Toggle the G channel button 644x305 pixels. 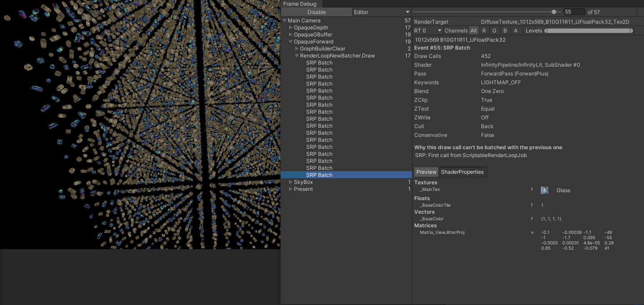[x=494, y=30]
